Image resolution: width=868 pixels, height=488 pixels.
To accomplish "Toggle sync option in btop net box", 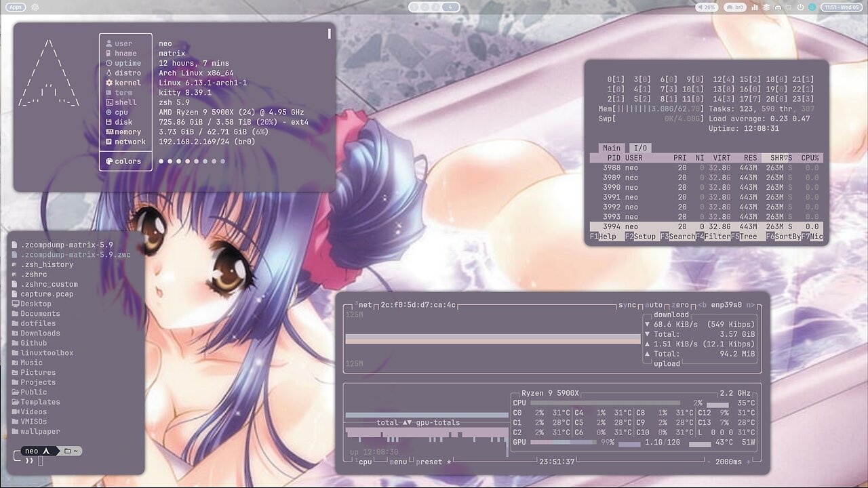I will pyautogui.click(x=627, y=305).
